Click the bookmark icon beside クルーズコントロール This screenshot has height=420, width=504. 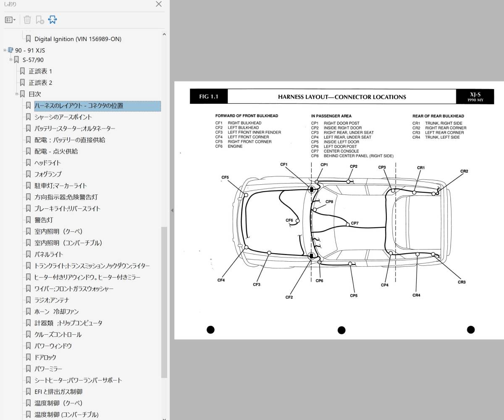28,335
